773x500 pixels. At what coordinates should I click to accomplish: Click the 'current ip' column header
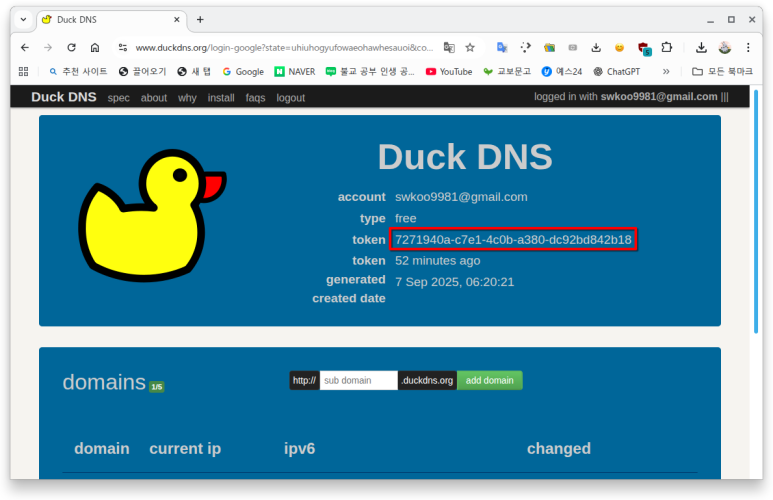[185, 448]
